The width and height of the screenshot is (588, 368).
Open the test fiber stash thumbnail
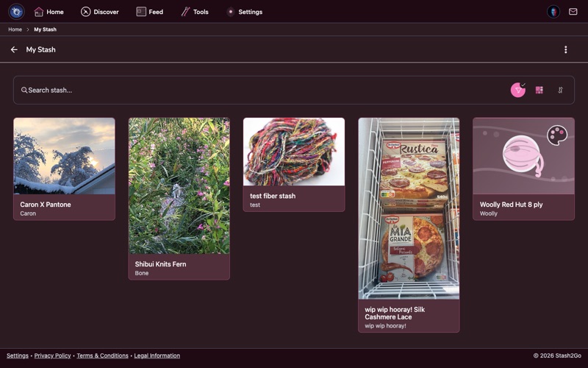tap(294, 152)
